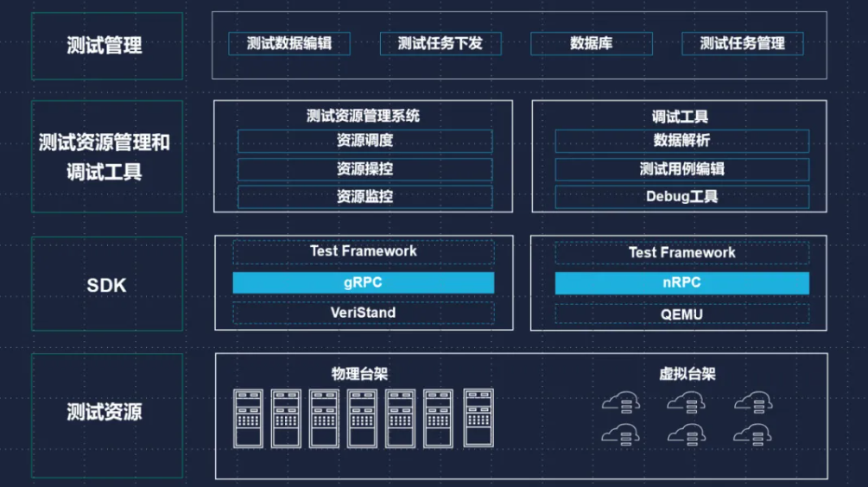Click the highlighted gRPC bar
The image size is (868, 487).
click(364, 282)
